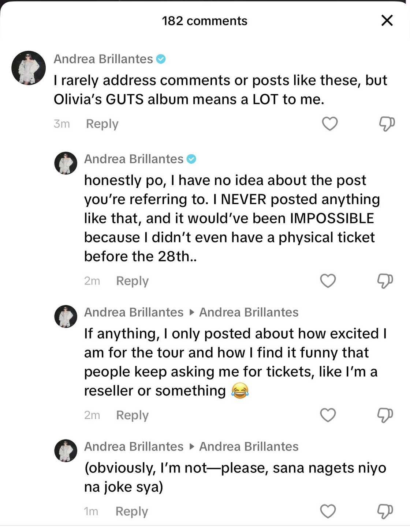410x532 pixels.
Task: Open avatar beside the 'joke sya' reply
Action: click(x=66, y=450)
